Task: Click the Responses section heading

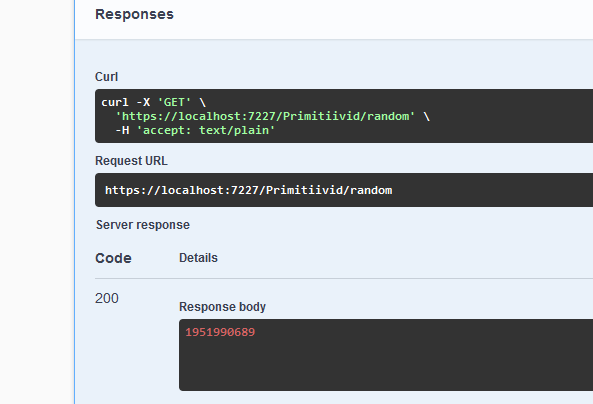Action: point(134,14)
